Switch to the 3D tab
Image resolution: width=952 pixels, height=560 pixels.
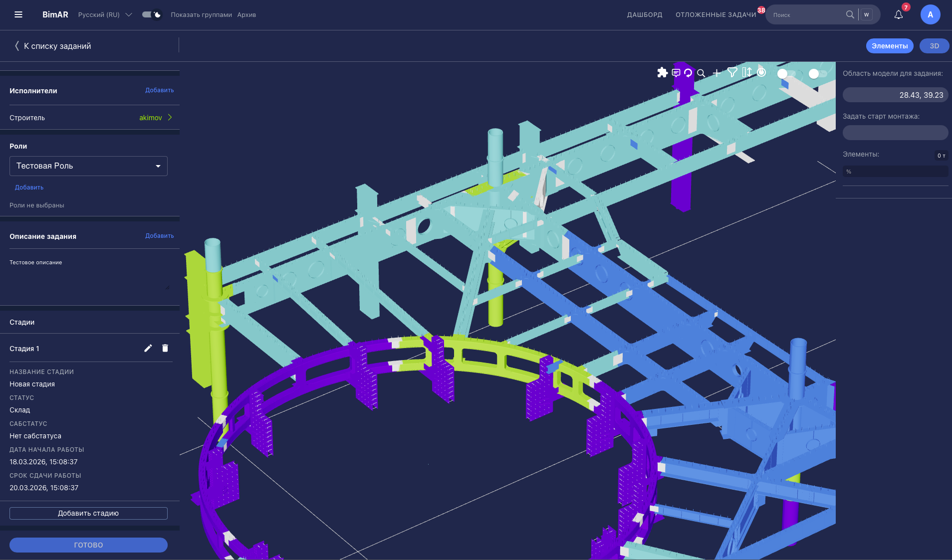click(934, 46)
